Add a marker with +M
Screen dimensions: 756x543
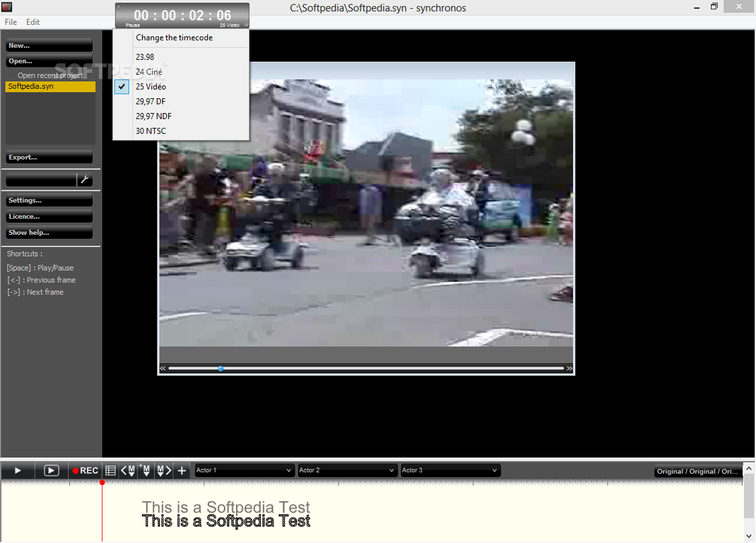pyautogui.click(x=145, y=470)
